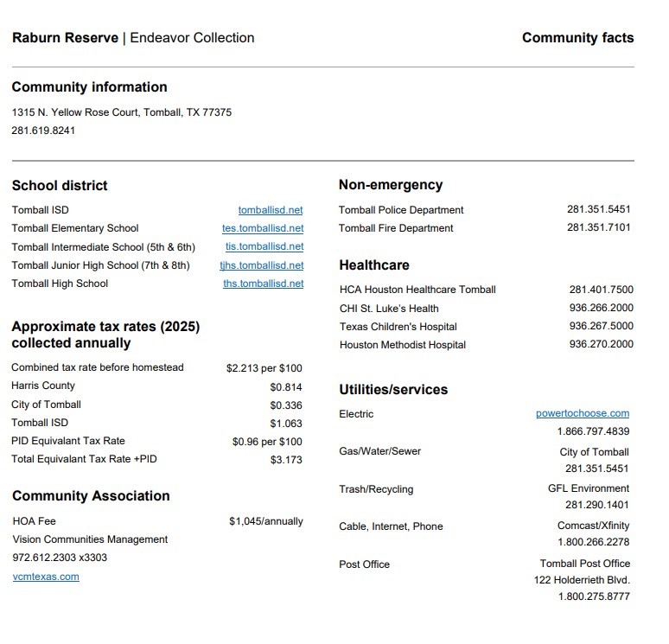Image resolution: width=669 pixels, height=644 pixels.
Task: Visit the ths.tomballisd.net high school link
Action: coord(264,284)
